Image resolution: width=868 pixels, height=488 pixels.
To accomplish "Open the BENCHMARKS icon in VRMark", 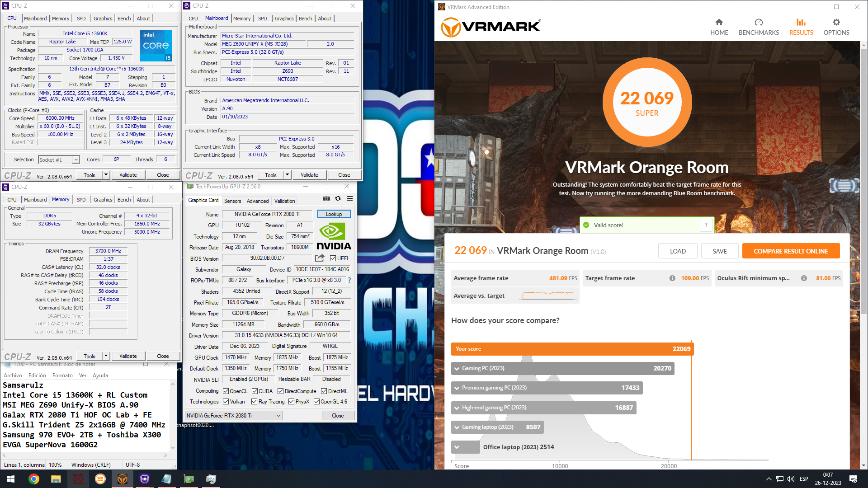I will click(759, 22).
